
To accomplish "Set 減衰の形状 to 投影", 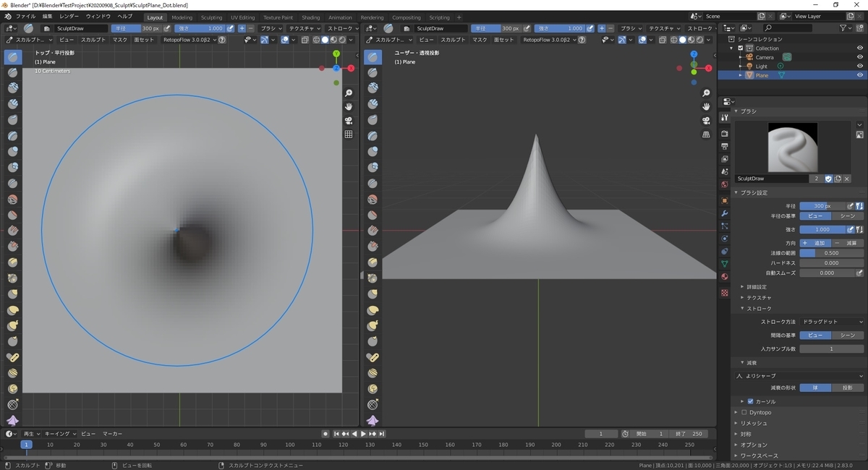I will tap(847, 388).
